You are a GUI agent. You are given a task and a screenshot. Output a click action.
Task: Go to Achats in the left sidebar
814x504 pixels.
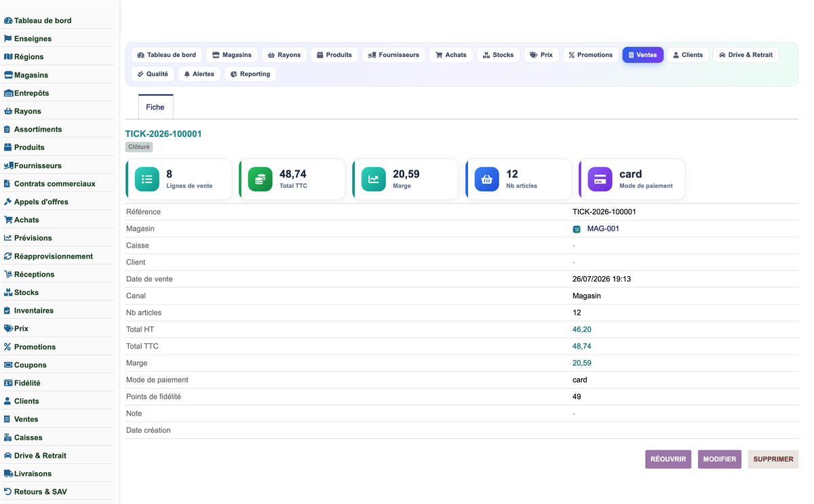tap(26, 220)
